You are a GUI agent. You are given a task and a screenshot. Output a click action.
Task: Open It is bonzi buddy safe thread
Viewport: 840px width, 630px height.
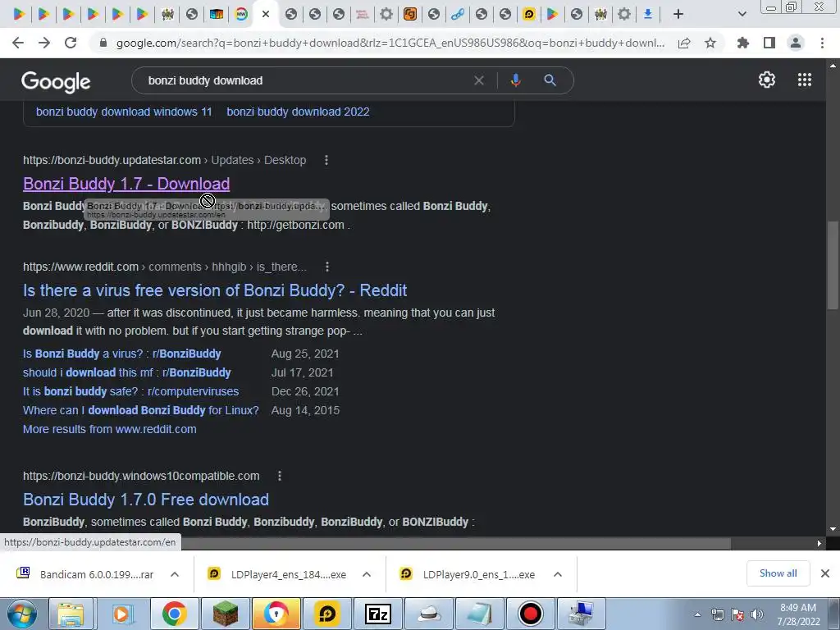click(130, 391)
